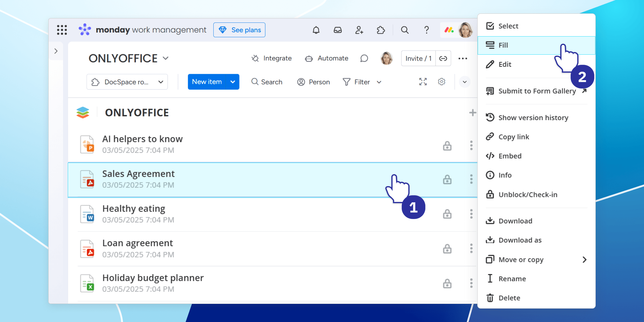Choose Embed in the context menu
This screenshot has height=322, width=644.
536,156
